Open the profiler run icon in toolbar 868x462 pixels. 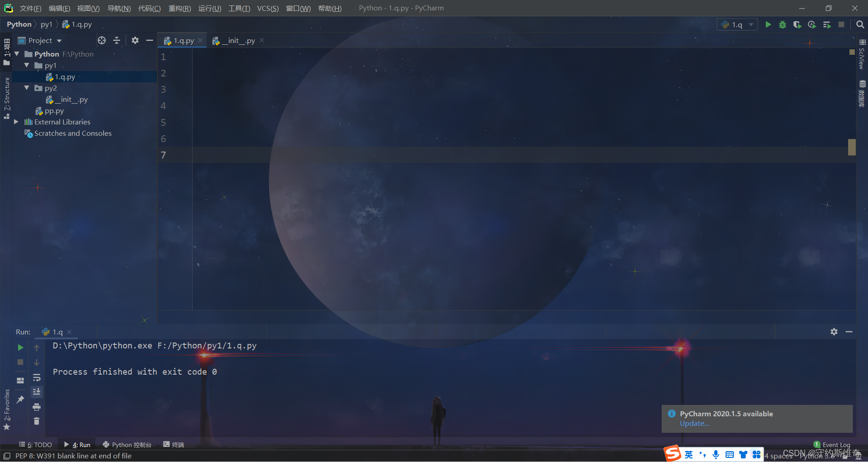(812, 24)
